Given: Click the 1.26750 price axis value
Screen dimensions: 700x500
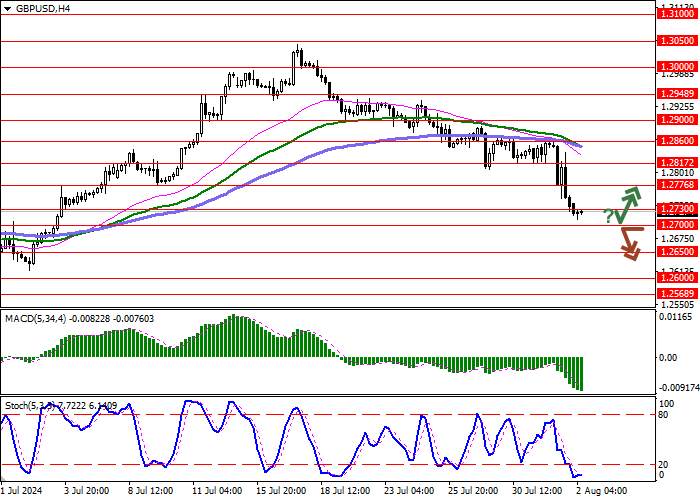Looking at the screenshot, I should (677, 238).
